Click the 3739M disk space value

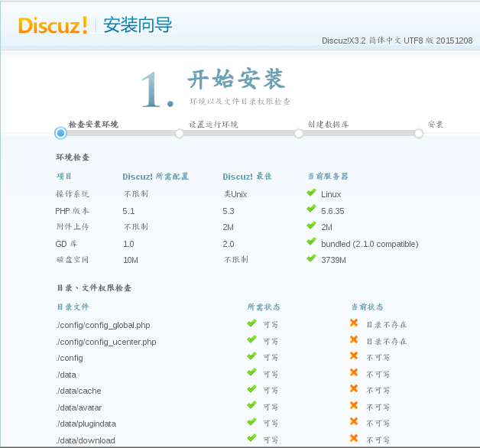(x=333, y=260)
